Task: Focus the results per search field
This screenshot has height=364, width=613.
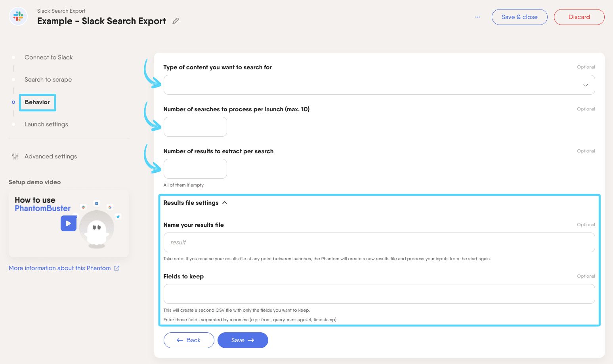Action: [195, 169]
